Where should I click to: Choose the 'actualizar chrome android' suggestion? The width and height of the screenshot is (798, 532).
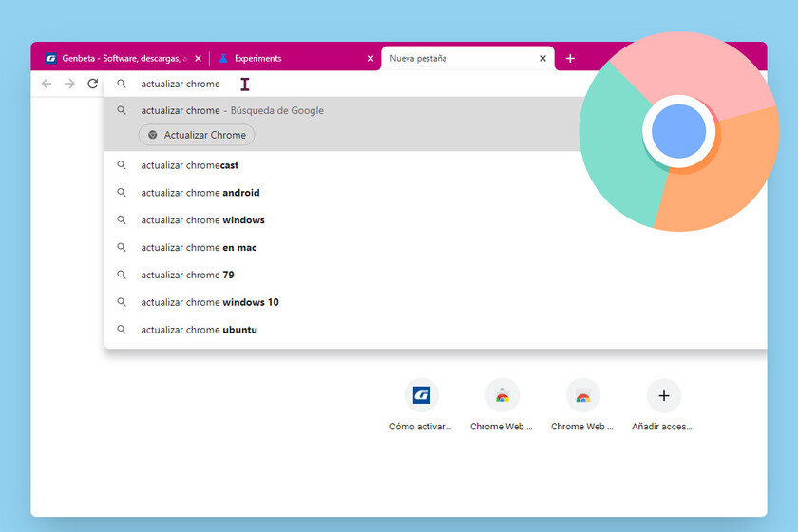click(x=436, y=193)
